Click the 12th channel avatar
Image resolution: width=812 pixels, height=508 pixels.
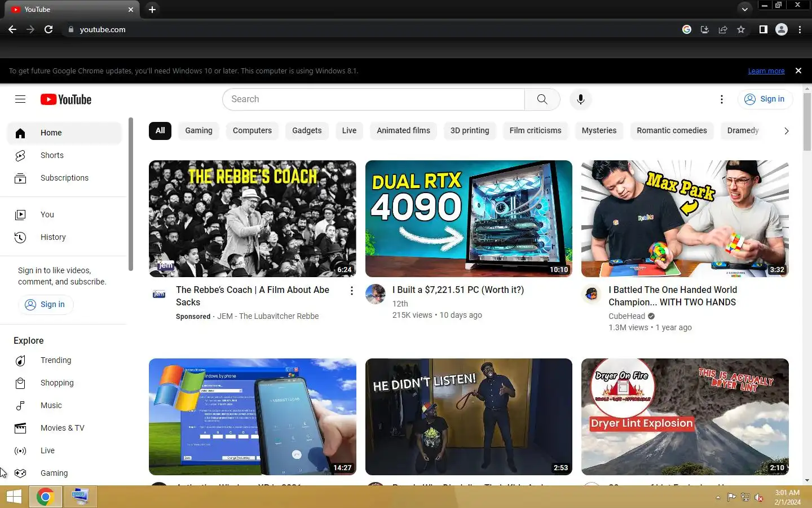pyautogui.click(x=376, y=294)
